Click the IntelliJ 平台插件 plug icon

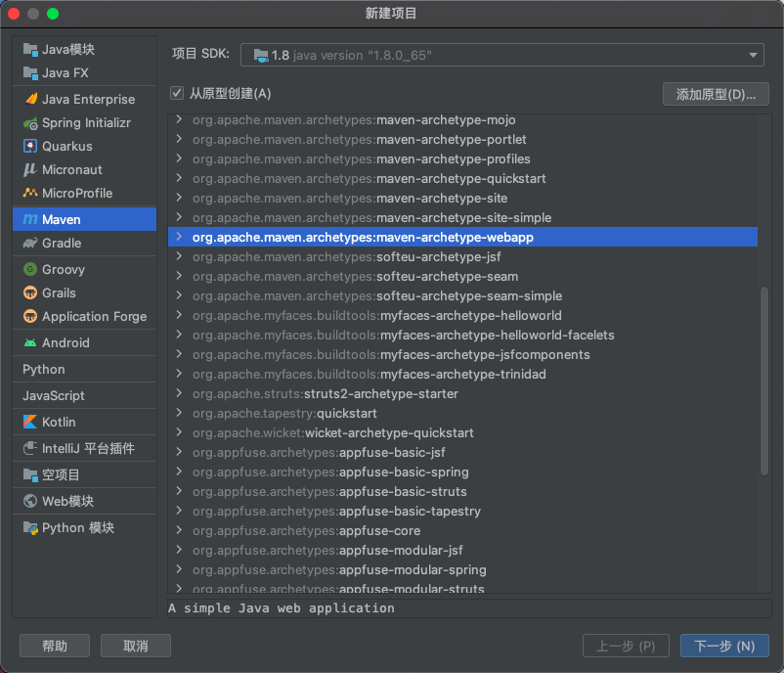point(30,448)
